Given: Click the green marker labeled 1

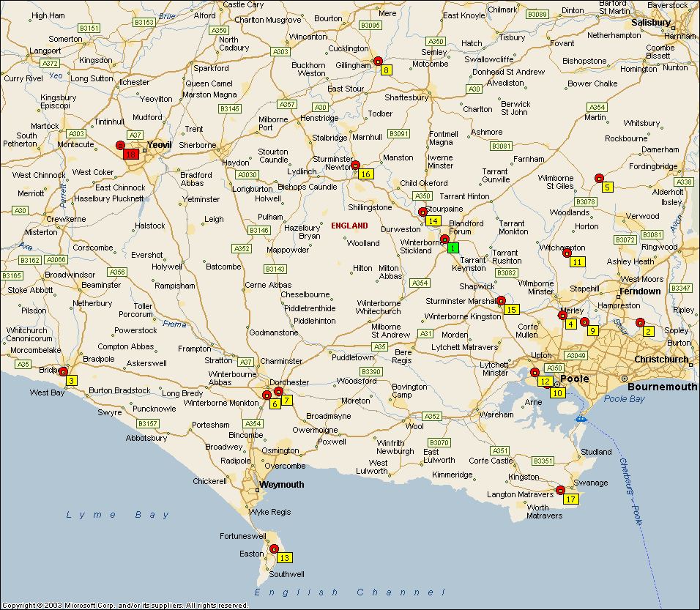Looking at the screenshot, I should click(x=453, y=248).
